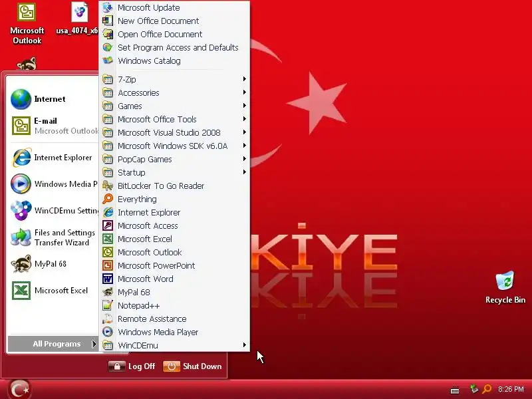Open Files and Settings Transfer Wizard icon

tap(21, 237)
